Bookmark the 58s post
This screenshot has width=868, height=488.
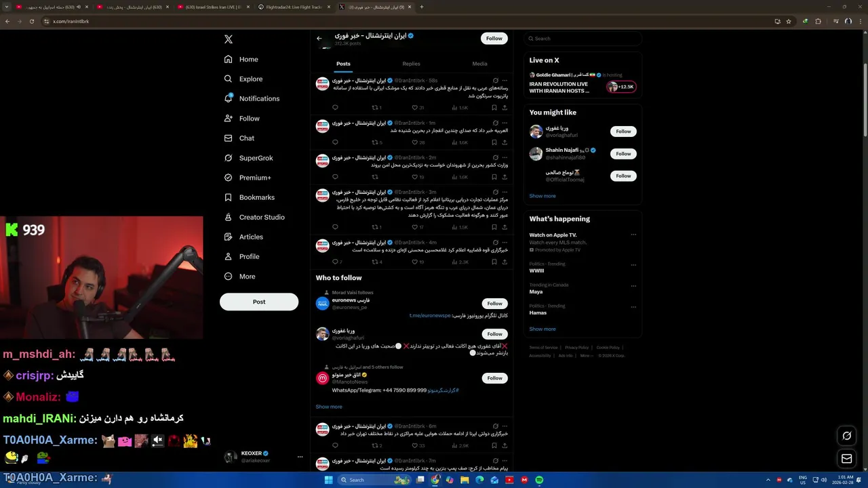click(494, 107)
